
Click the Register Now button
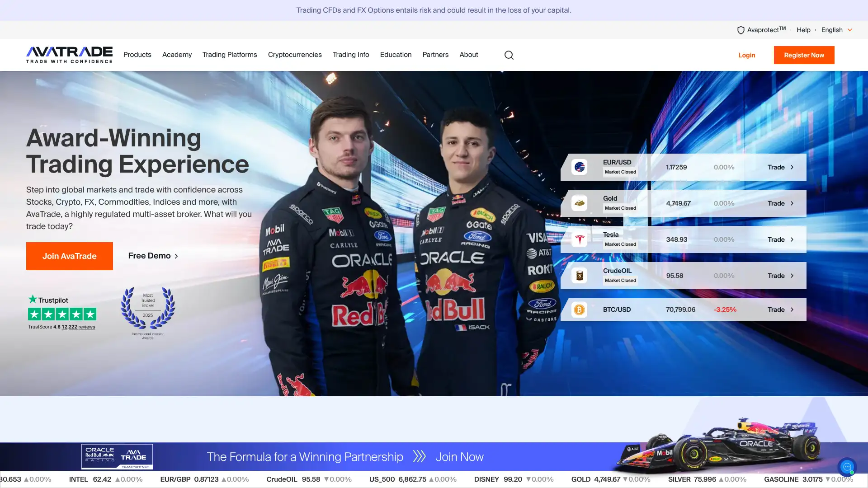point(804,55)
